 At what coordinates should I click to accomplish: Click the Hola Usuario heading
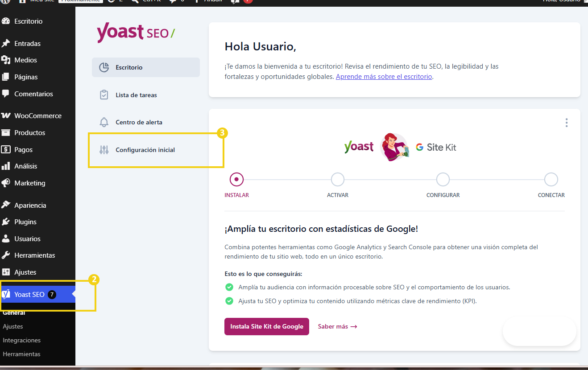(261, 46)
